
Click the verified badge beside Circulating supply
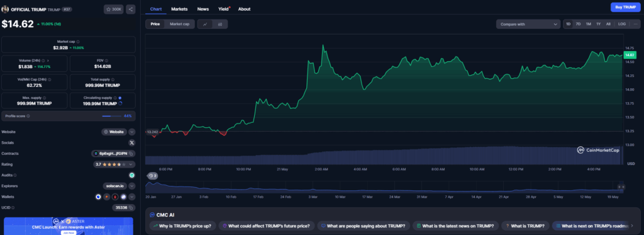click(120, 98)
